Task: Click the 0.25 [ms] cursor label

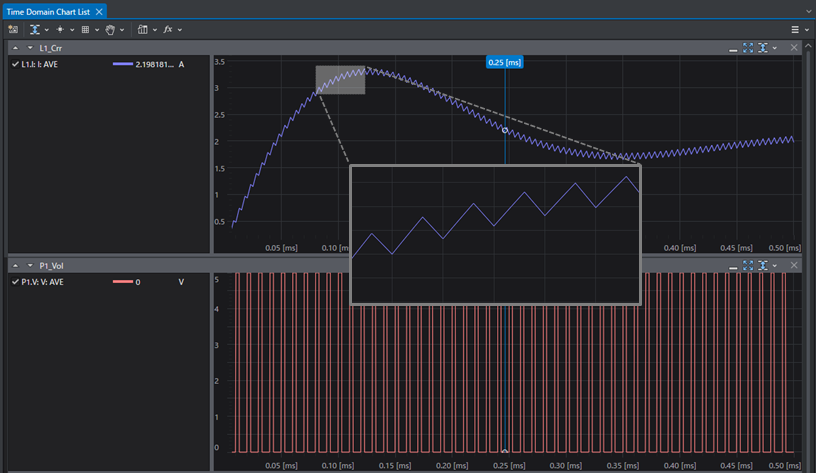Action: click(x=504, y=62)
